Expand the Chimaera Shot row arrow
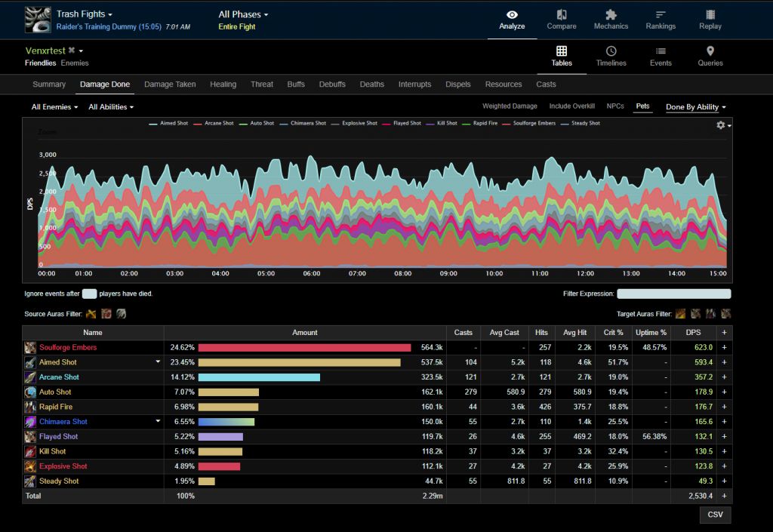The image size is (773, 532). pos(158,420)
